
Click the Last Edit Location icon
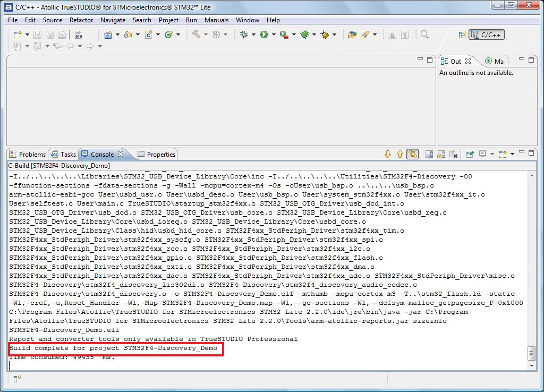pos(57,46)
